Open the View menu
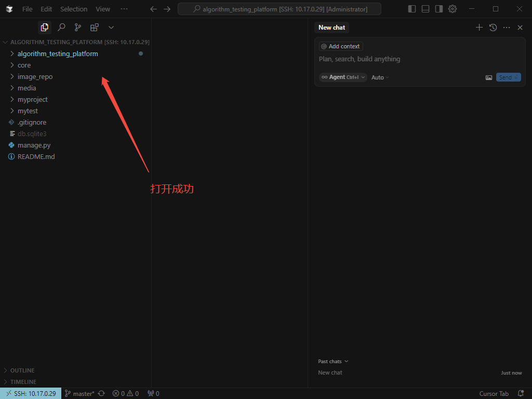The height and width of the screenshot is (399, 532). coord(103,9)
